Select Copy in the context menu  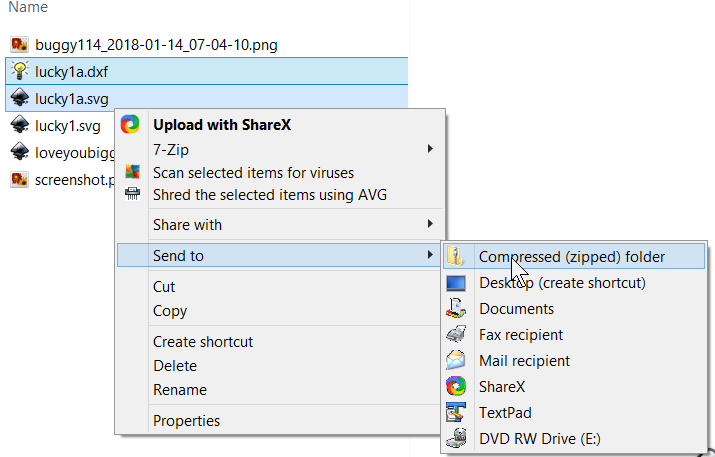170,311
